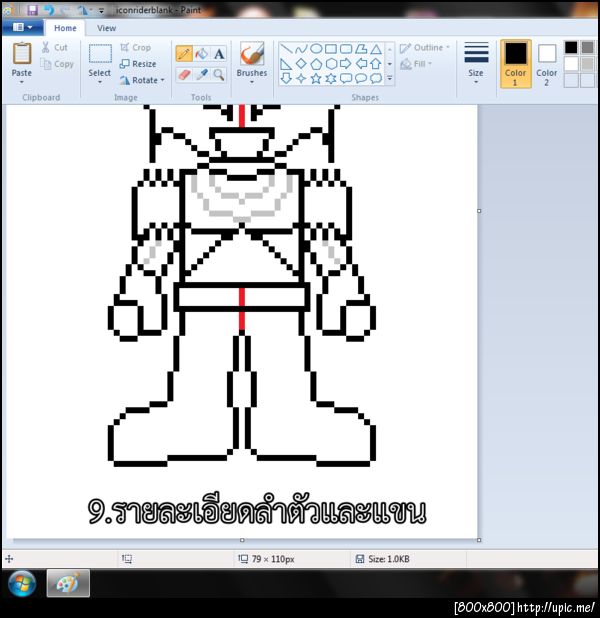Click the Save icon in quick access toolbar

click(32, 10)
